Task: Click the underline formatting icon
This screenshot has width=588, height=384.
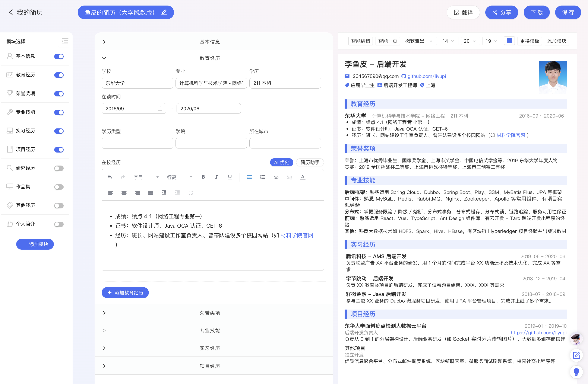Action: pos(230,177)
